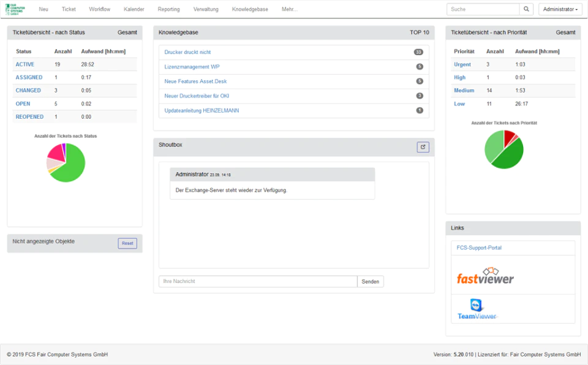Open REOPENED status tickets
The image size is (588, 365).
click(x=29, y=116)
